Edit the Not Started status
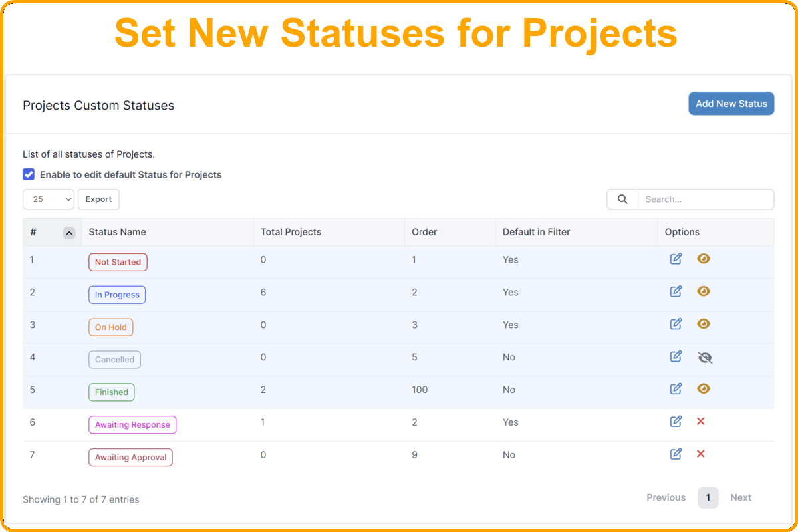Viewport: 798px width, 532px height. [676, 259]
